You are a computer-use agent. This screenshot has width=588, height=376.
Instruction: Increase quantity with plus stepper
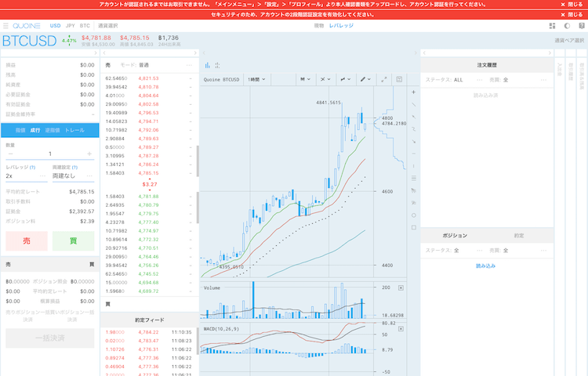tap(89, 154)
